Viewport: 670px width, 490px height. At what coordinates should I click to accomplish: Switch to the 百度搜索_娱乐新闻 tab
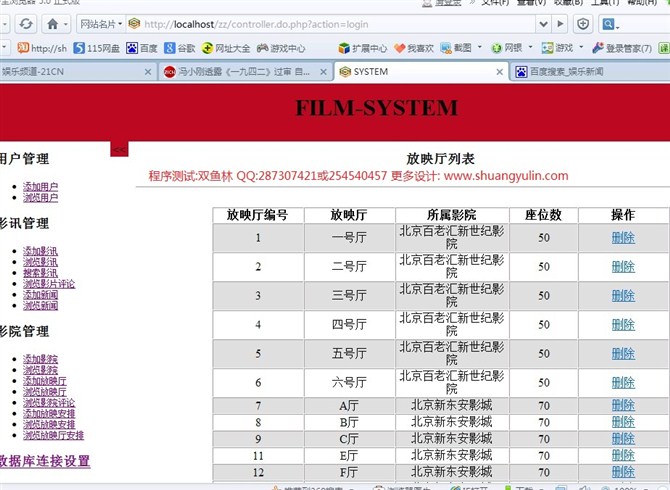click(x=590, y=72)
